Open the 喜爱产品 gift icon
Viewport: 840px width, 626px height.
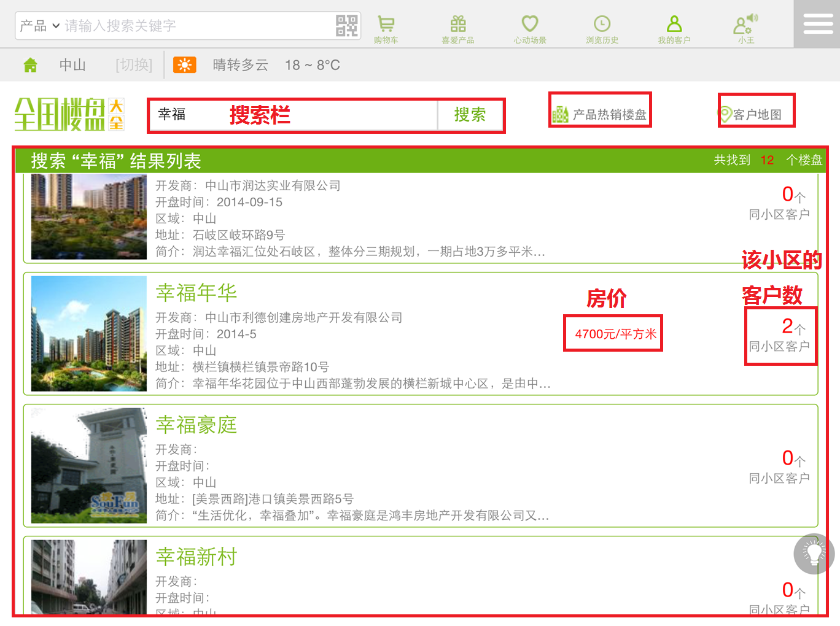[458, 29]
